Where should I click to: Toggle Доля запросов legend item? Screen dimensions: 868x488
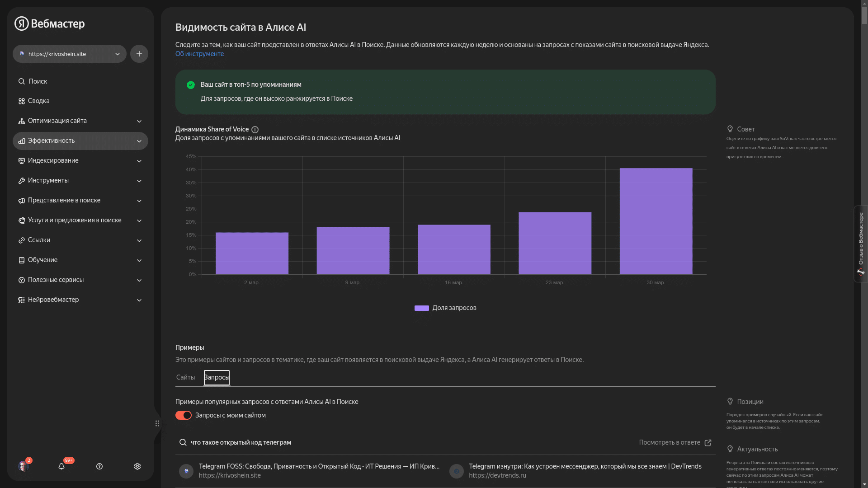445,308
